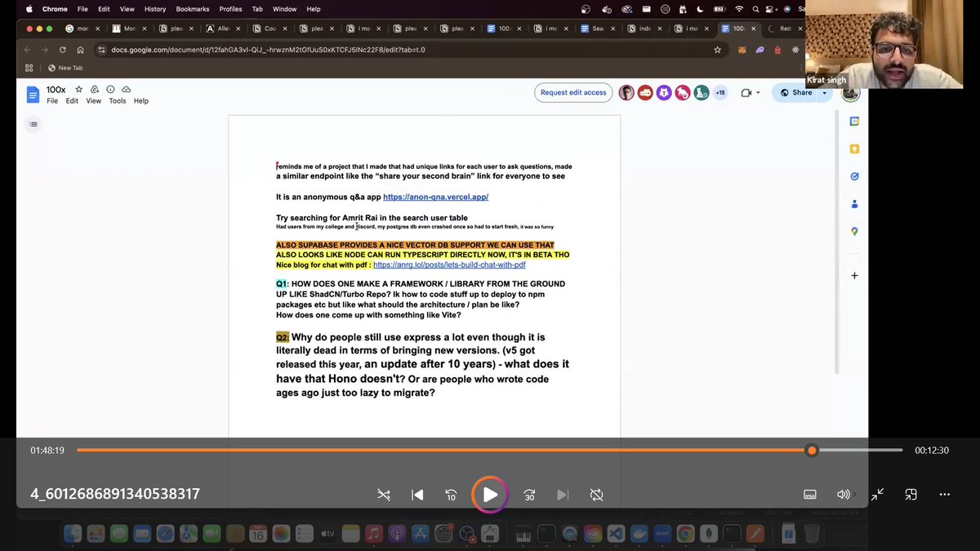The width and height of the screenshot is (980, 551).
Task: Click Chrome's home button
Action: [x=79, y=50]
